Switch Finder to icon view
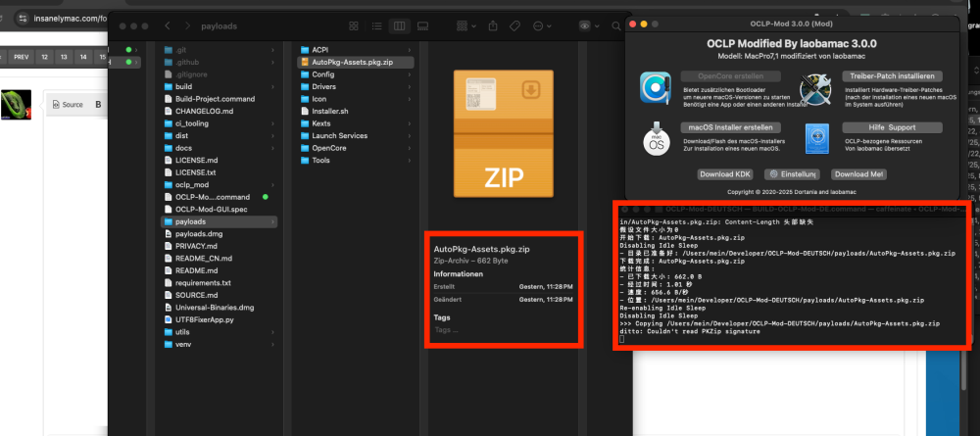The height and width of the screenshot is (436, 980). pos(354,26)
